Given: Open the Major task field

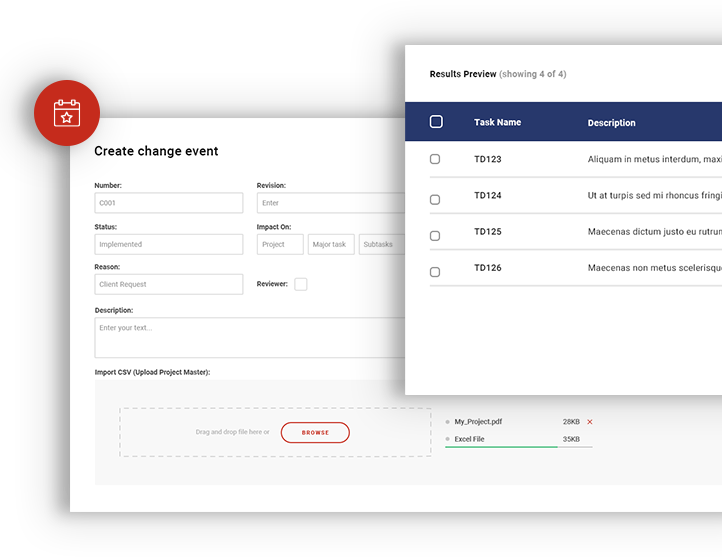Looking at the screenshot, I should [x=330, y=244].
